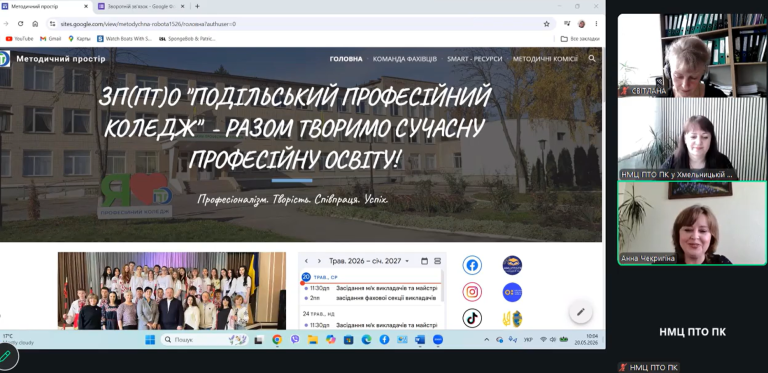Open Gmail bookmark
The image size is (768, 373).
coord(50,38)
